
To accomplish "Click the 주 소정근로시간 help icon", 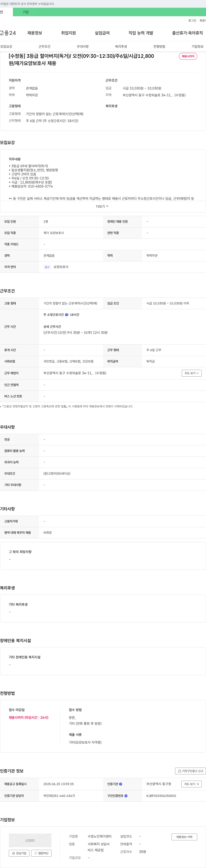I will (x=67, y=315).
